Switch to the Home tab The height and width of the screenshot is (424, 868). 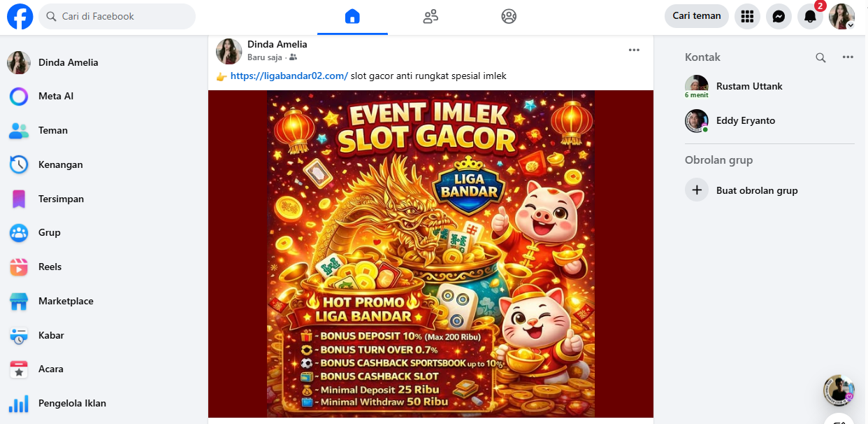[x=352, y=17]
